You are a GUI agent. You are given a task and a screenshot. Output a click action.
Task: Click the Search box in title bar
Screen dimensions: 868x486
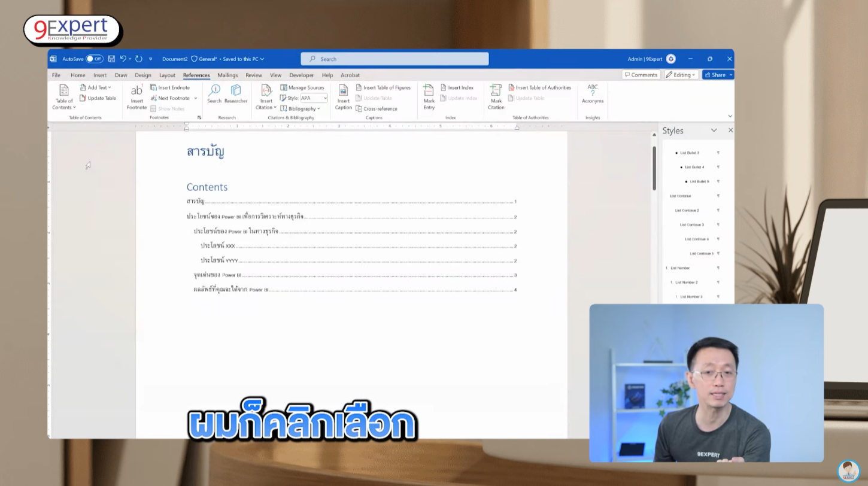(394, 59)
